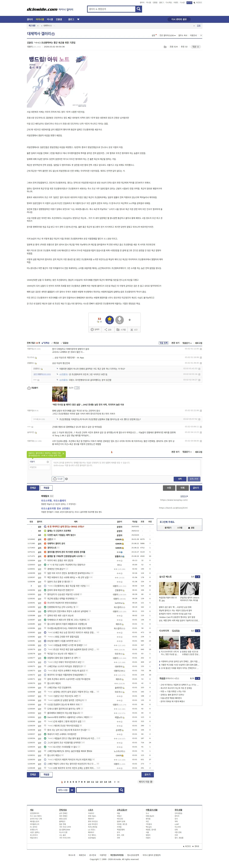Click the search magnifier icon in header
Image resolution: width=229 pixels, height=868 pixels.
[139, 9]
